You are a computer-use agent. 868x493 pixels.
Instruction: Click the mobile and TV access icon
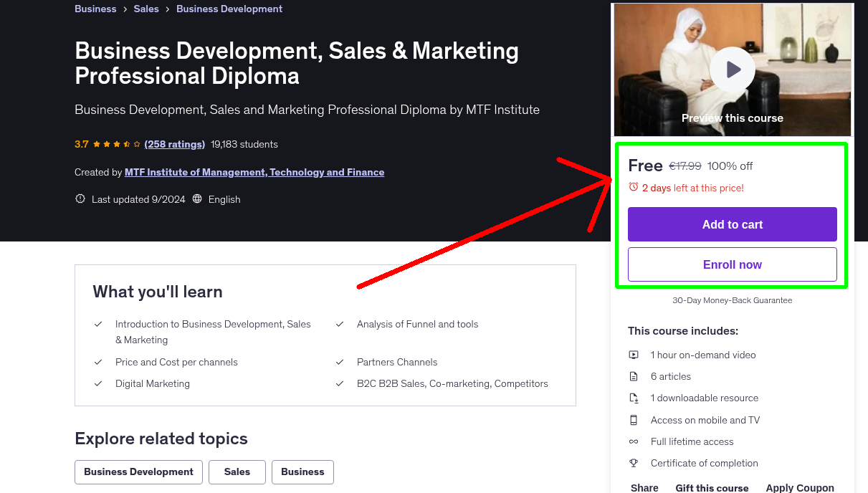click(x=634, y=420)
